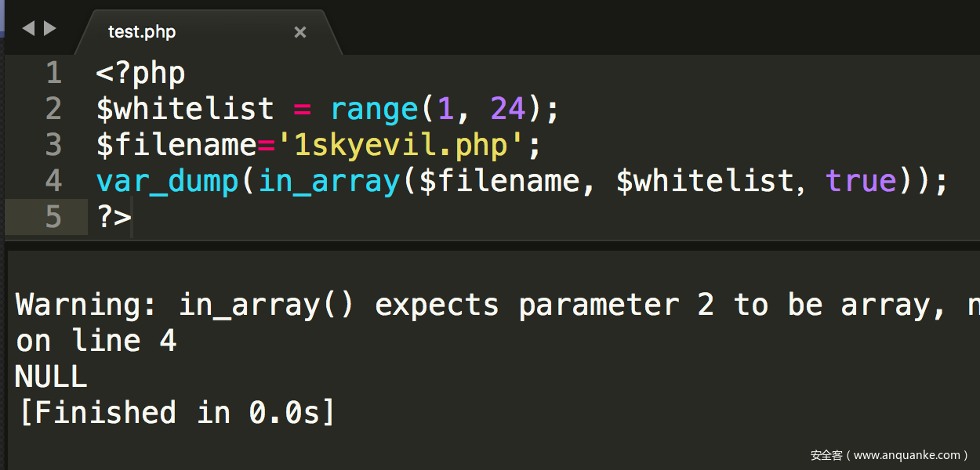
Task: Click the range function call
Action: [376, 109]
